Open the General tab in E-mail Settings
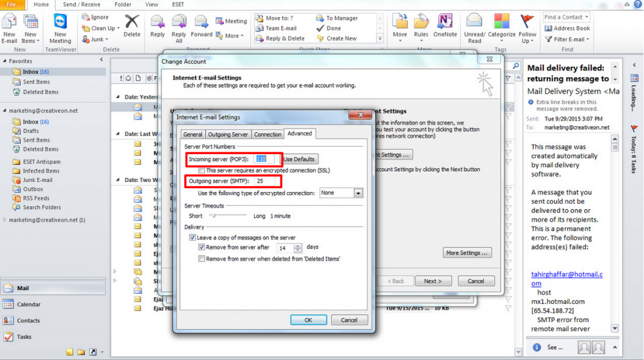The height and width of the screenshot is (360, 644). click(192, 135)
